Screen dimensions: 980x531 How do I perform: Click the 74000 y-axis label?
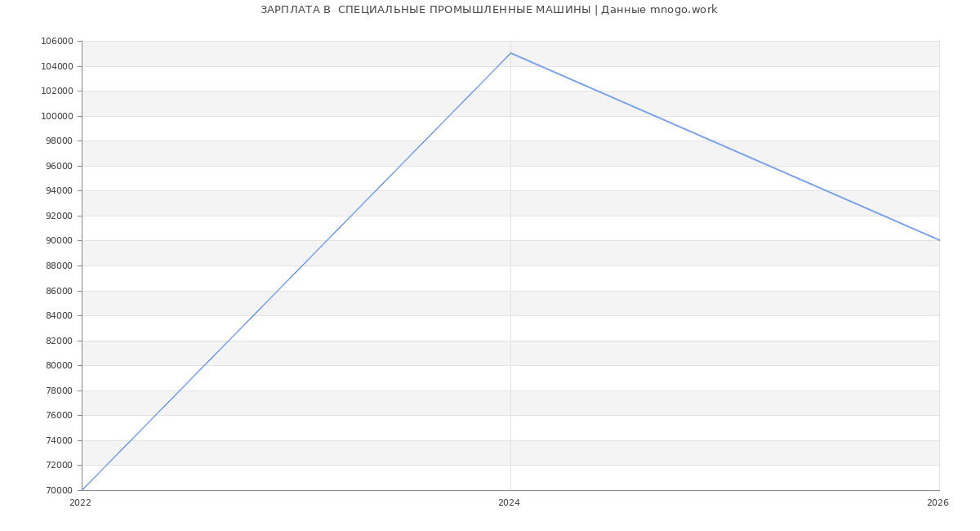coord(59,440)
